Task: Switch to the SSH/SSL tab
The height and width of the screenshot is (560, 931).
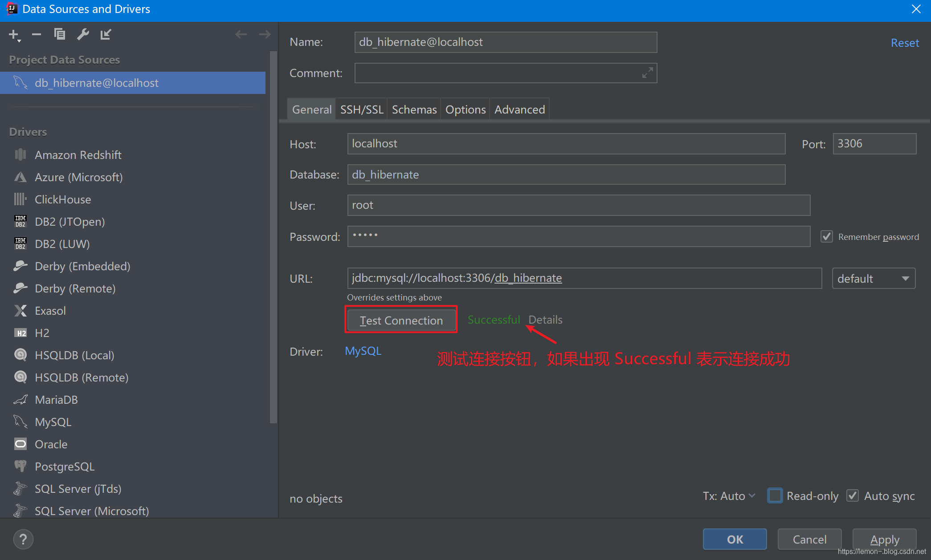Action: [x=361, y=110]
